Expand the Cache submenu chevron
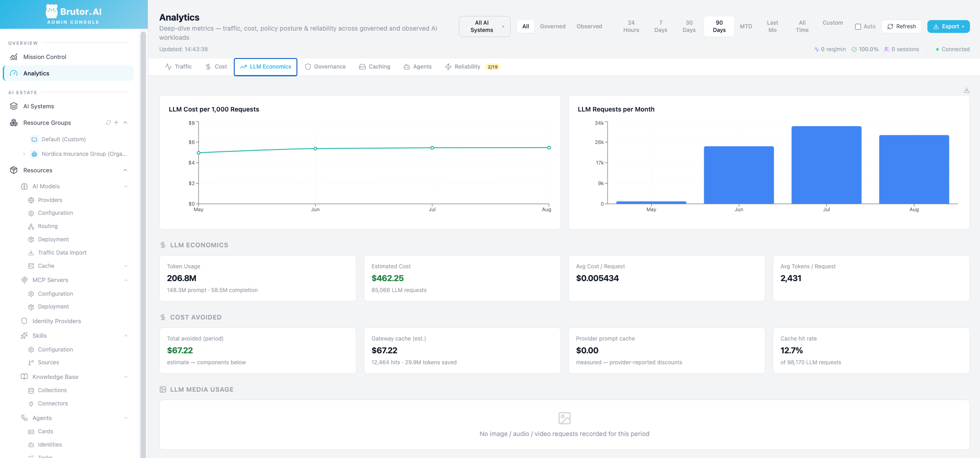Viewport: 980px width, 458px height. click(126, 266)
